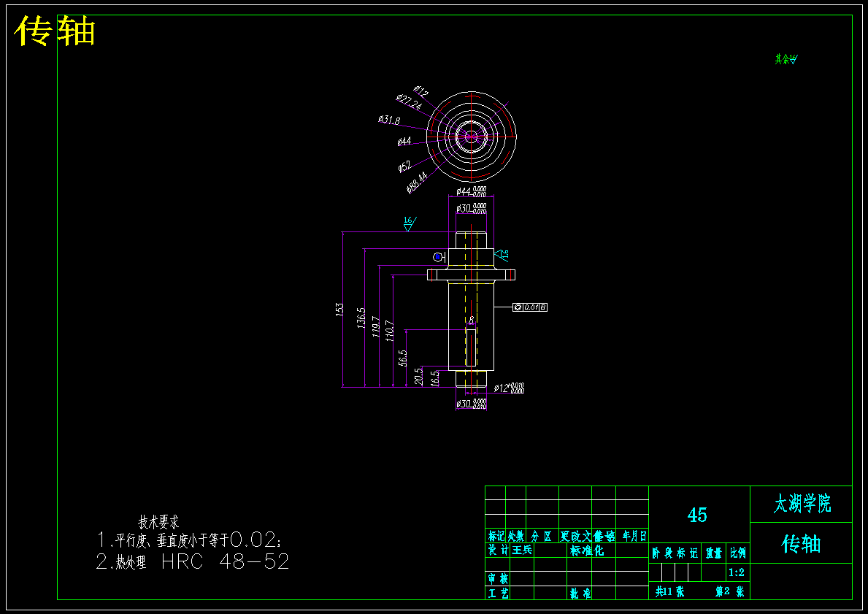
Task: Select the ø27.24 diameter label
Action: tap(409, 102)
